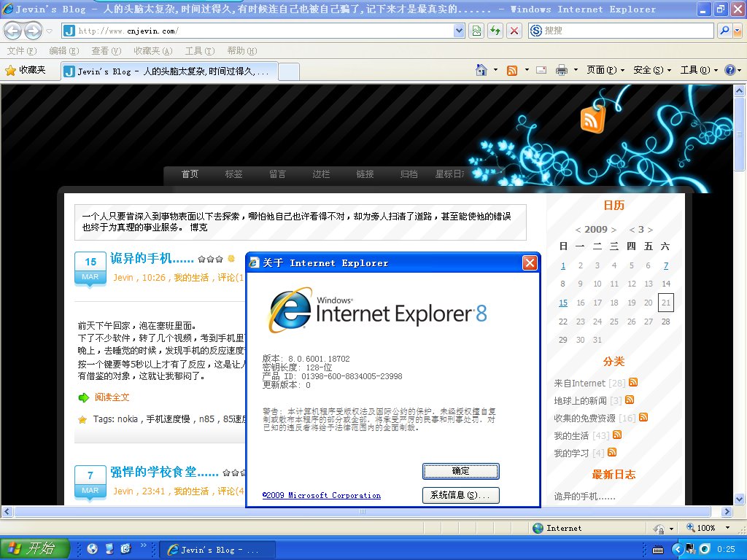
Task: Open the 帮助(H) menu
Action: pyautogui.click(x=242, y=51)
